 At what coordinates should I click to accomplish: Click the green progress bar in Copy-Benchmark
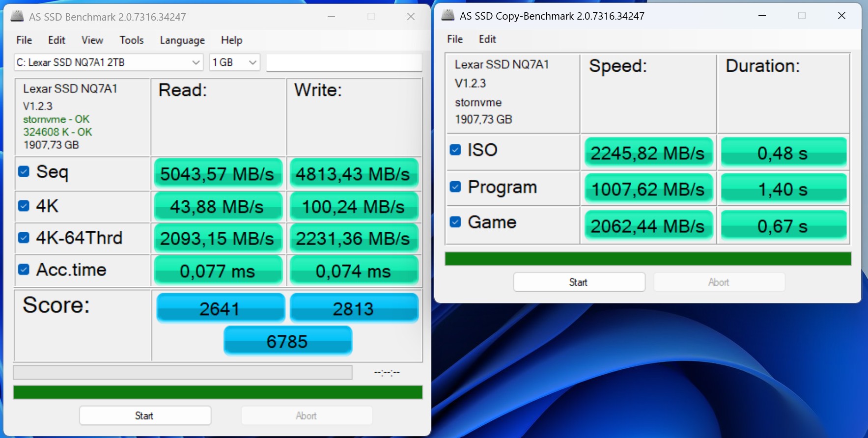click(647, 259)
